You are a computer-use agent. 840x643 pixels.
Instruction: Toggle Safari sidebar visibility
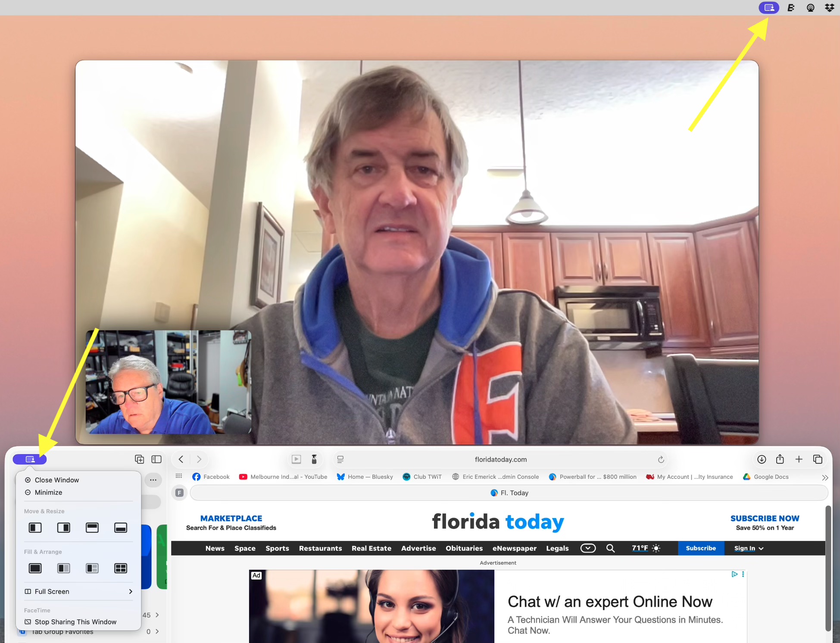pyautogui.click(x=156, y=459)
